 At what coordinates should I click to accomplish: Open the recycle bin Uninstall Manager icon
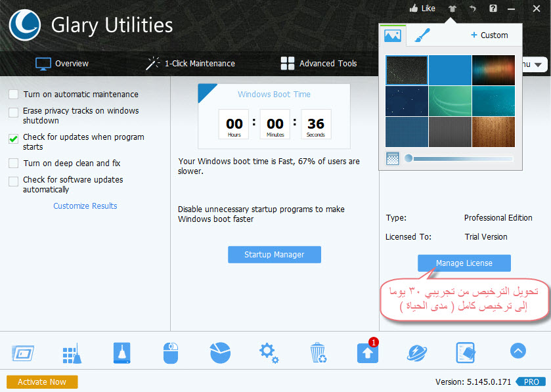[319, 353]
